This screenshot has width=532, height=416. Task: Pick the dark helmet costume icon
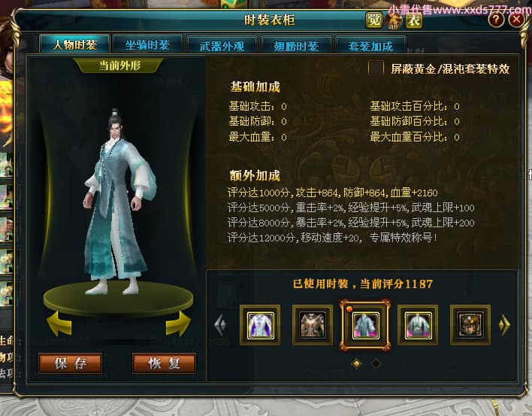(x=470, y=325)
